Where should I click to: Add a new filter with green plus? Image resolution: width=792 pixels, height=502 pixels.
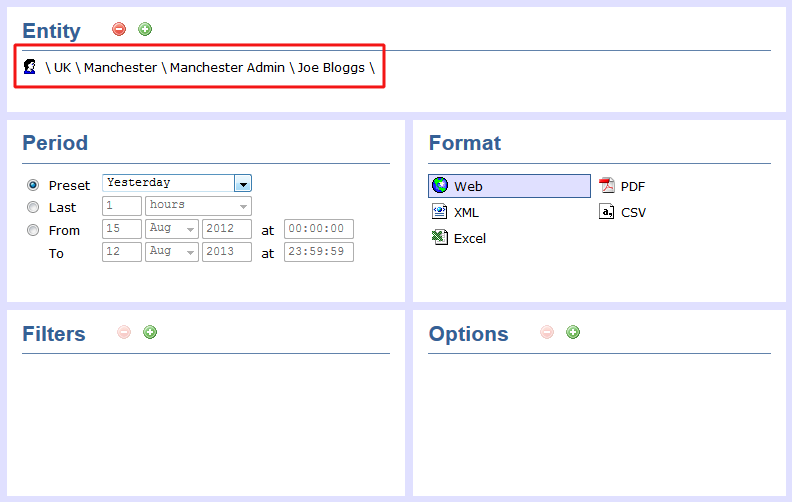click(150, 332)
